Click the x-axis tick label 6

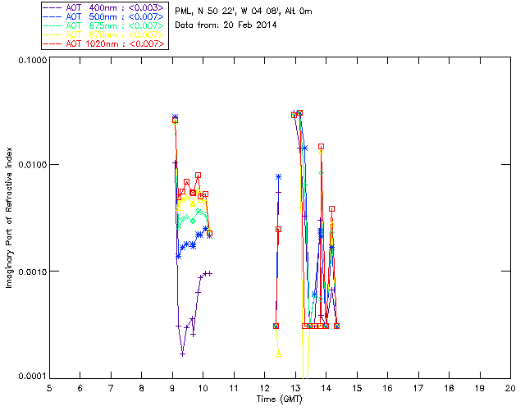point(80,388)
